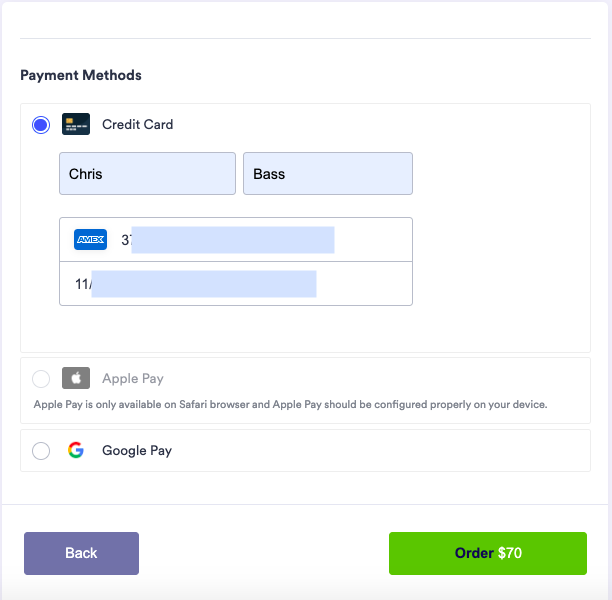Click the horizontal divider above Payment Methods
The image size is (612, 600).
click(306, 38)
